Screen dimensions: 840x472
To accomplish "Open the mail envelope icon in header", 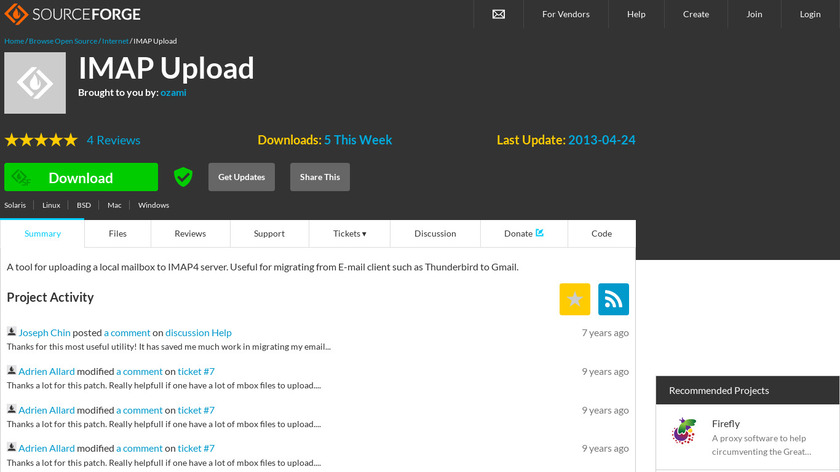I will click(x=498, y=14).
